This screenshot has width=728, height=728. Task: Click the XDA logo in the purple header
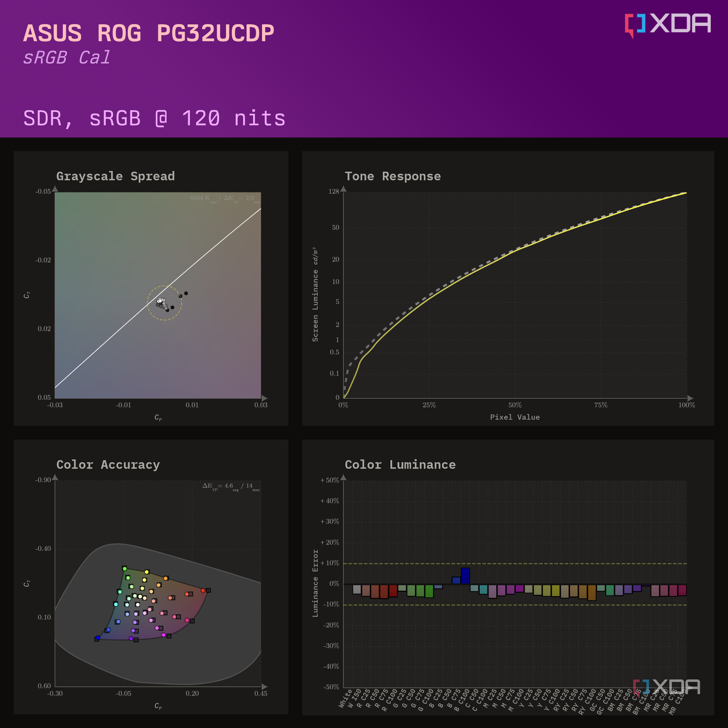668,25
